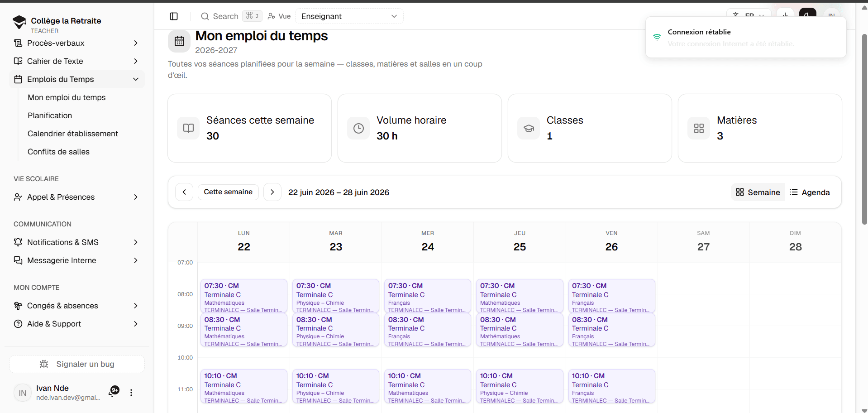The width and height of the screenshot is (868, 413).
Task: Click the date range 22 juin 2026 – 28 juin 2026
Action: 339,192
